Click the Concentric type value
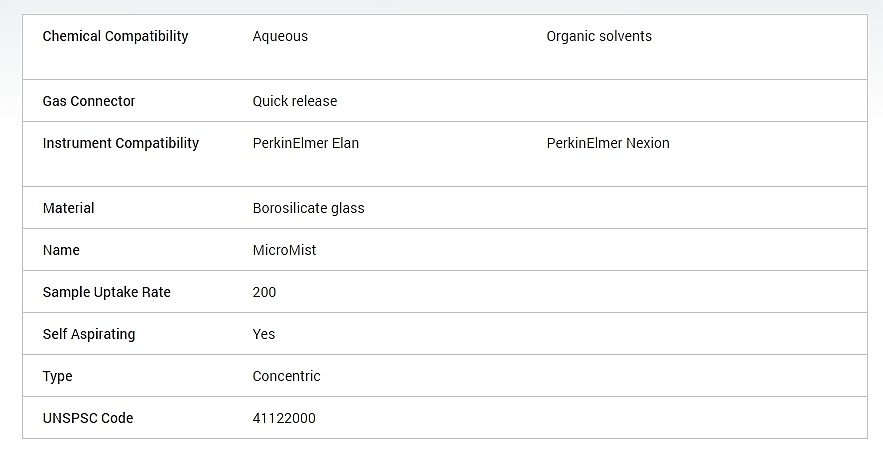 (x=286, y=377)
